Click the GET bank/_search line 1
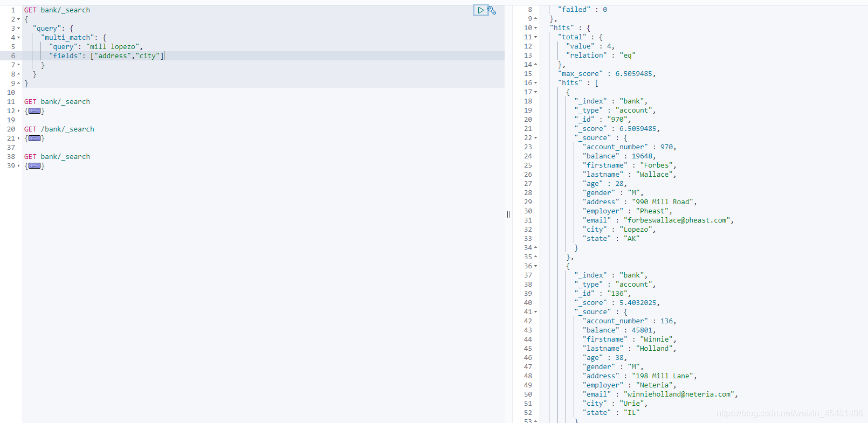 click(x=57, y=10)
